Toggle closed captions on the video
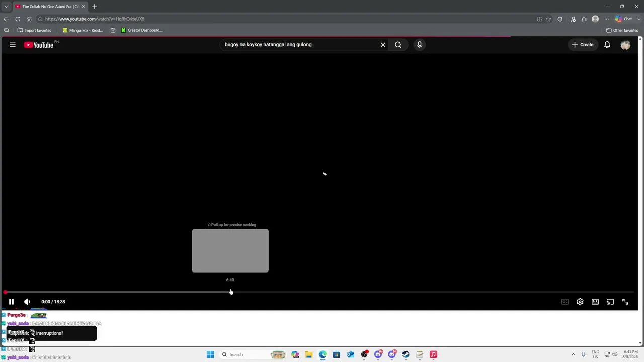The height and width of the screenshot is (362, 644). tap(565, 302)
